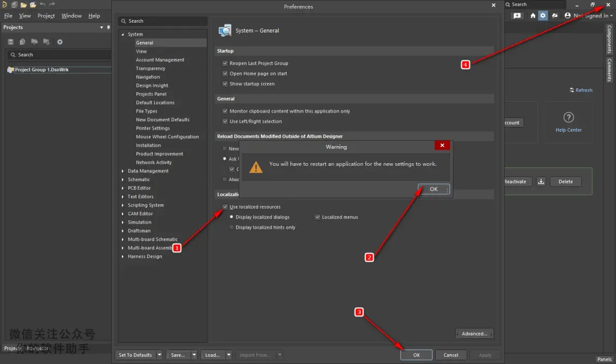The image size is (616, 364).
Task: Click the download icon beside Reactivate
Action: [541, 181]
